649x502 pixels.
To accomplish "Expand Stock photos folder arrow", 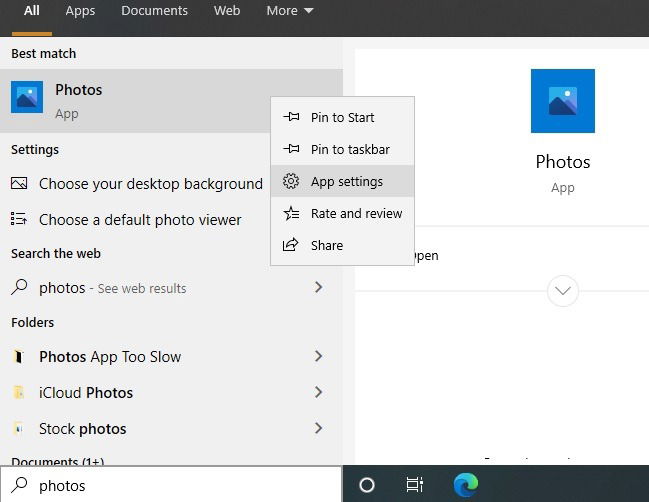I will tap(318, 428).
